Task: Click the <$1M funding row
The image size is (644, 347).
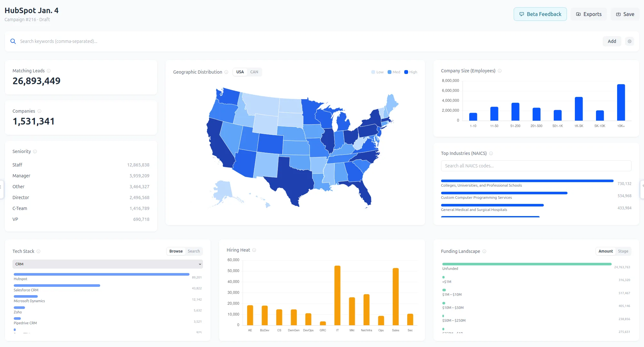Action: tap(536, 280)
